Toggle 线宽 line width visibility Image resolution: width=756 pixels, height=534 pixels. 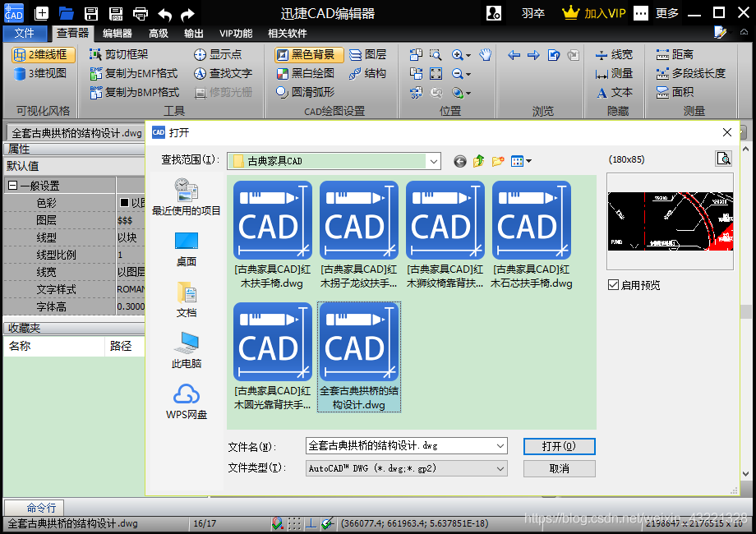coord(613,54)
